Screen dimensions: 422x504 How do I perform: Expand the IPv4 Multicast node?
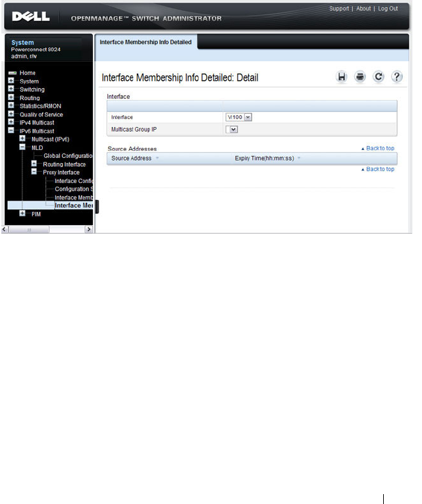coord(11,122)
